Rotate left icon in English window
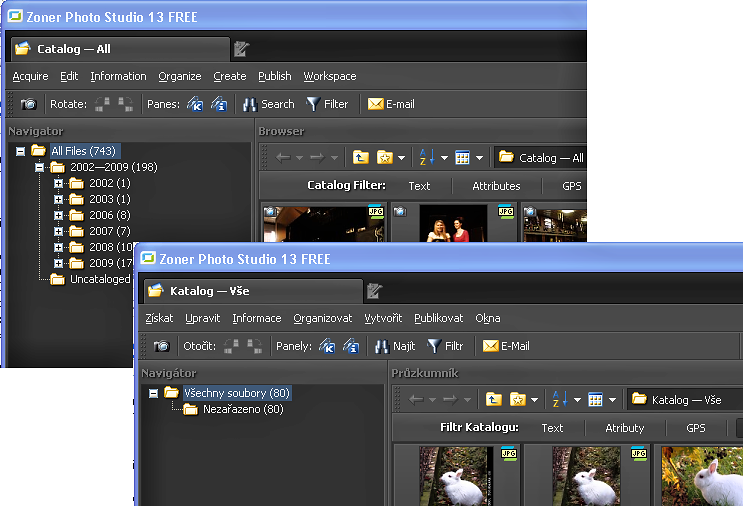Image resolution: width=743 pixels, height=506 pixels. 102,104
